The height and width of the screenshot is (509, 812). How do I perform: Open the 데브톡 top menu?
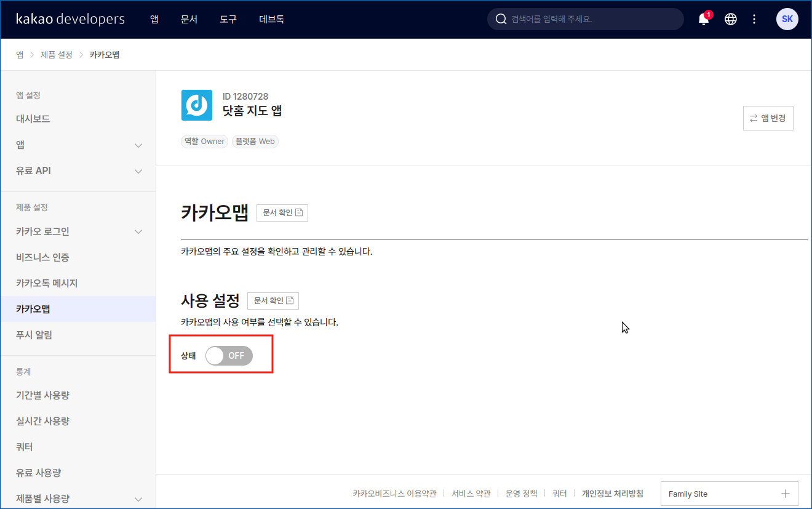271,19
